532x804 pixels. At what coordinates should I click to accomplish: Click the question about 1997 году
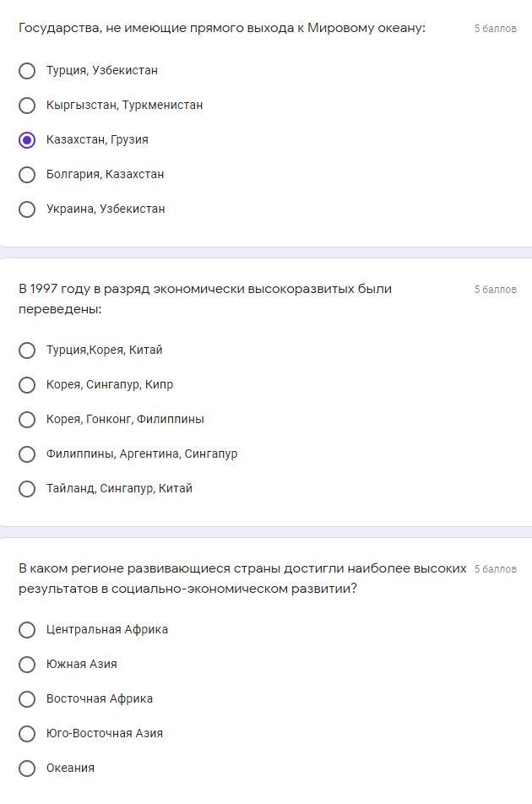[x=204, y=298]
